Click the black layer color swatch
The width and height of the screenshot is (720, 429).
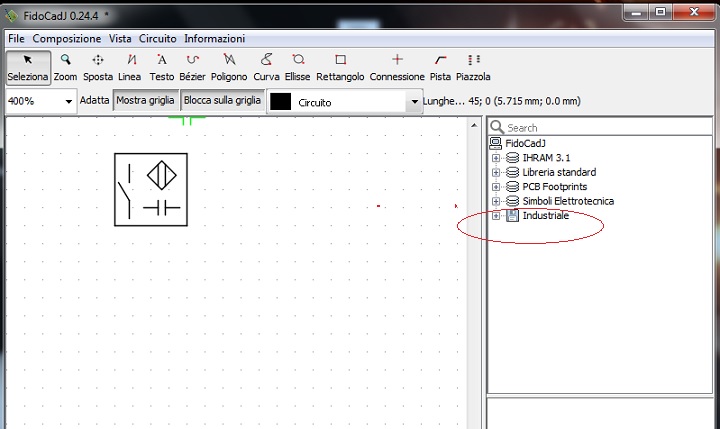281,102
